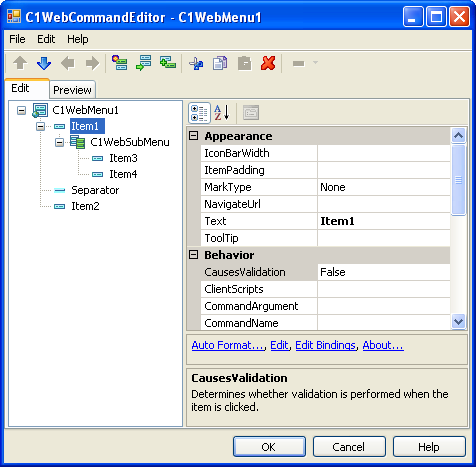476x468 pixels.
Task: Select Item1 in the tree
Action: click(87, 126)
